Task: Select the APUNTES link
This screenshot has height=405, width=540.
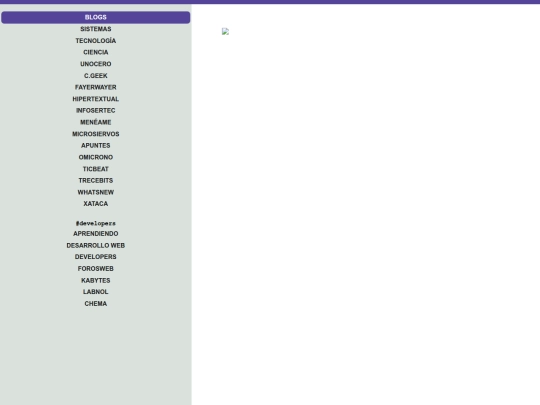Action: coord(95,146)
